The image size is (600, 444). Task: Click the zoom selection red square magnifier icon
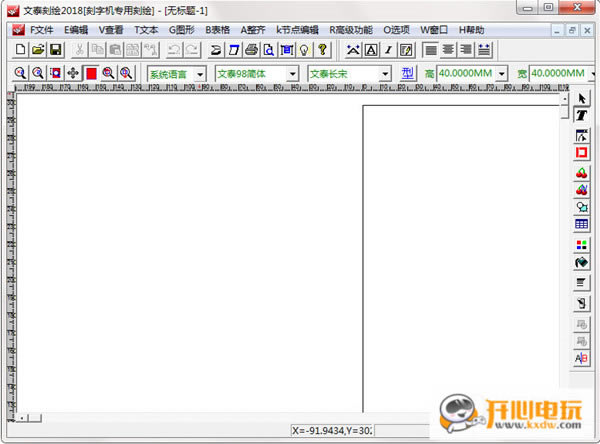pyautogui.click(x=55, y=73)
